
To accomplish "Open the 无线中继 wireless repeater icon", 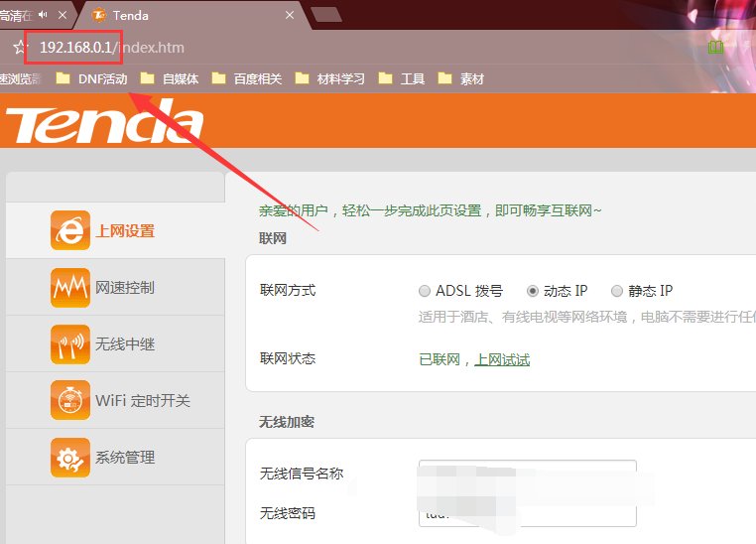I will point(70,343).
